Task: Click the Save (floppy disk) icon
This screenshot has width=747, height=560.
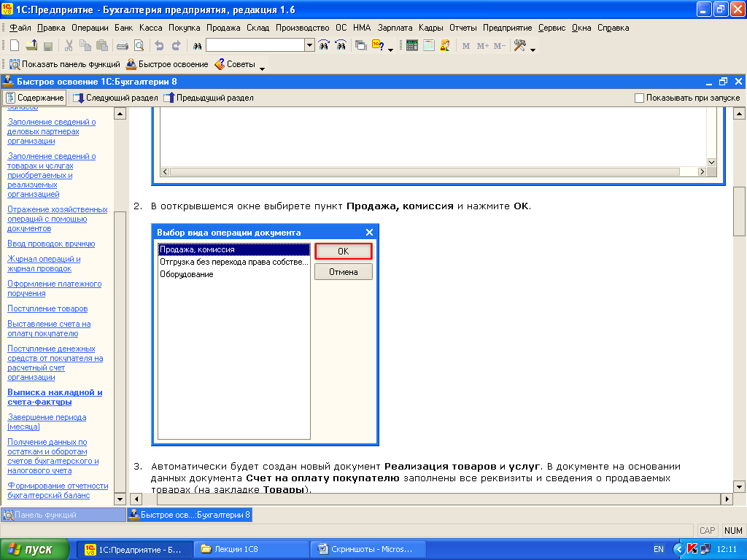Action: point(47,46)
